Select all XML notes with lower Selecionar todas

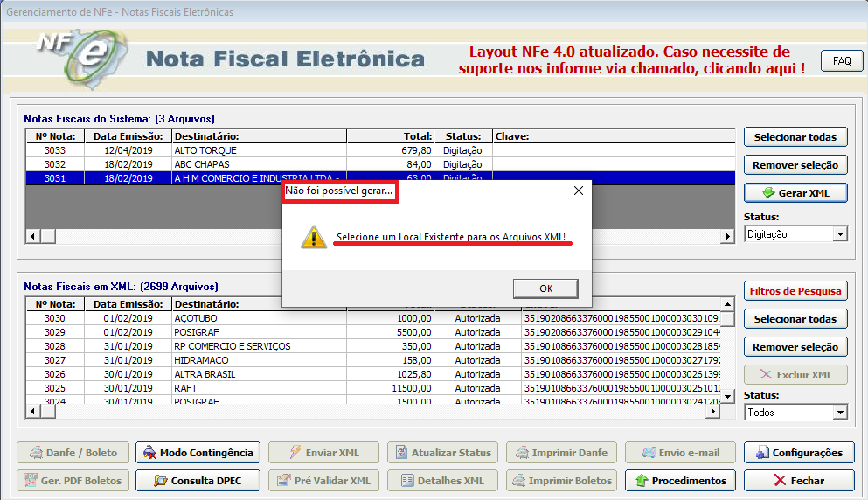[795, 319]
